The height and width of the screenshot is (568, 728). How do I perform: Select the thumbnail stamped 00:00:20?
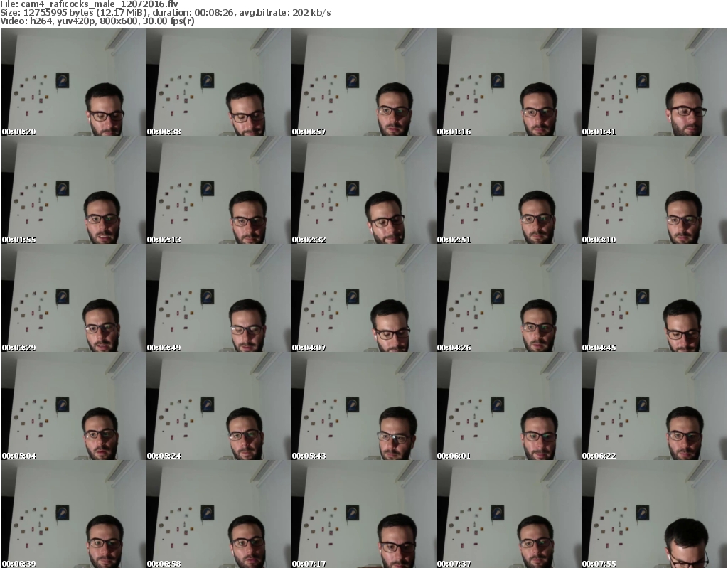[74, 82]
